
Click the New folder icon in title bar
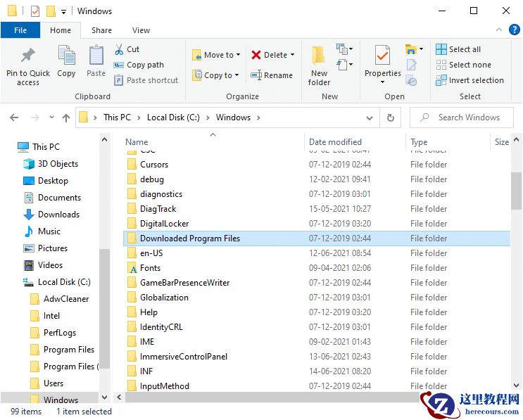point(51,11)
